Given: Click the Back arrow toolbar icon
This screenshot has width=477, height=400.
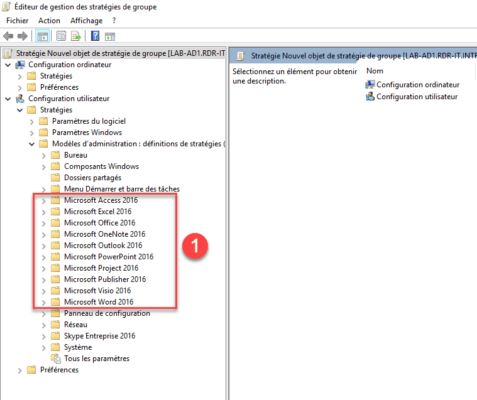Looking at the screenshot, I should coord(8,36).
